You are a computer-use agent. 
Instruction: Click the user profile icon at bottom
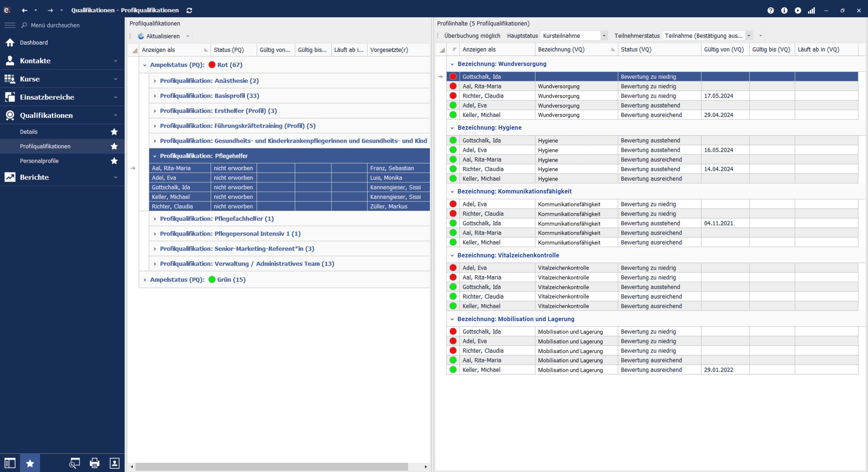pyautogui.click(x=115, y=463)
